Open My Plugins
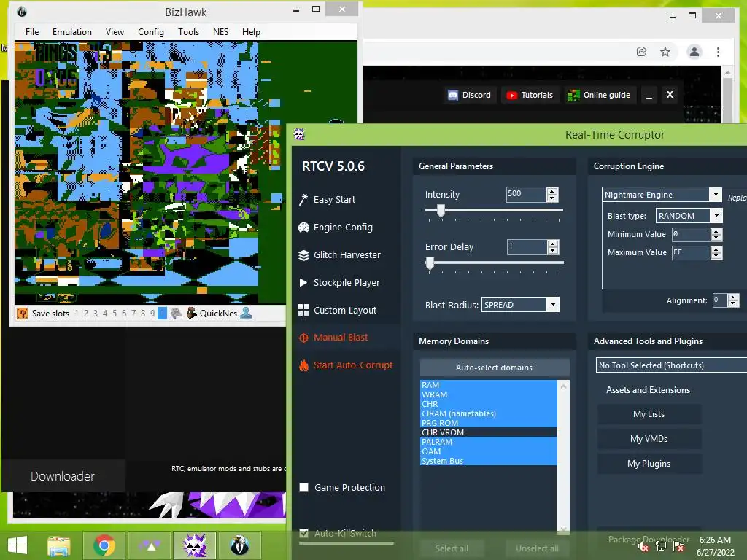The width and height of the screenshot is (747, 560). [x=649, y=464]
